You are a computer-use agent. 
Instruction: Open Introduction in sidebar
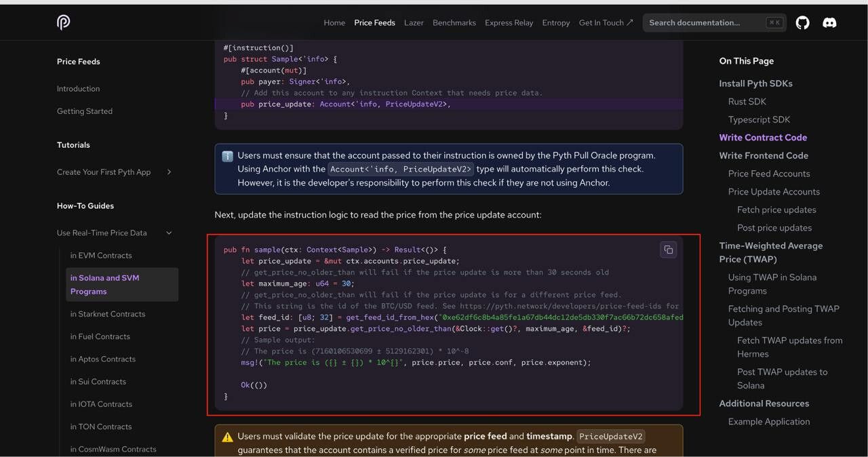[78, 89]
